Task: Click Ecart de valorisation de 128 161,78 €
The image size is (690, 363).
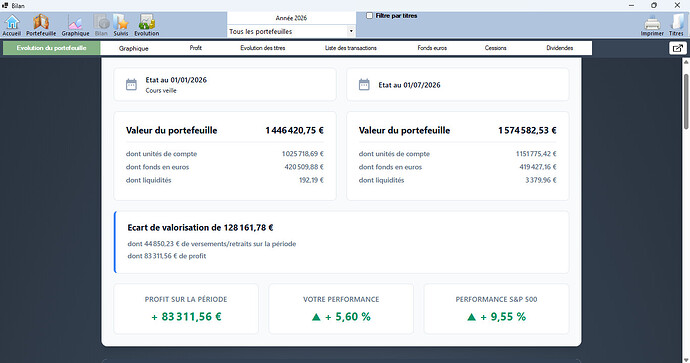Action: pyautogui.click(x=200, y=227)
